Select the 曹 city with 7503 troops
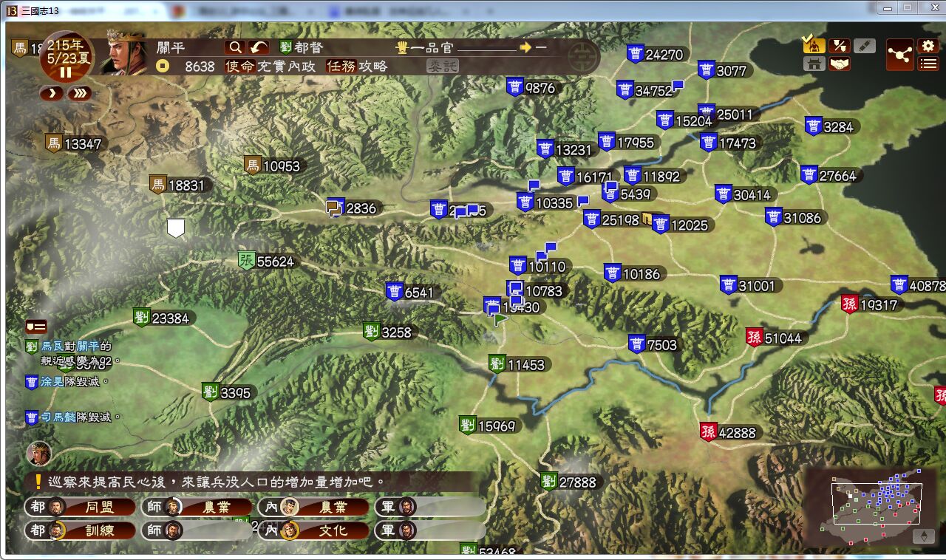 click(653, 344)
